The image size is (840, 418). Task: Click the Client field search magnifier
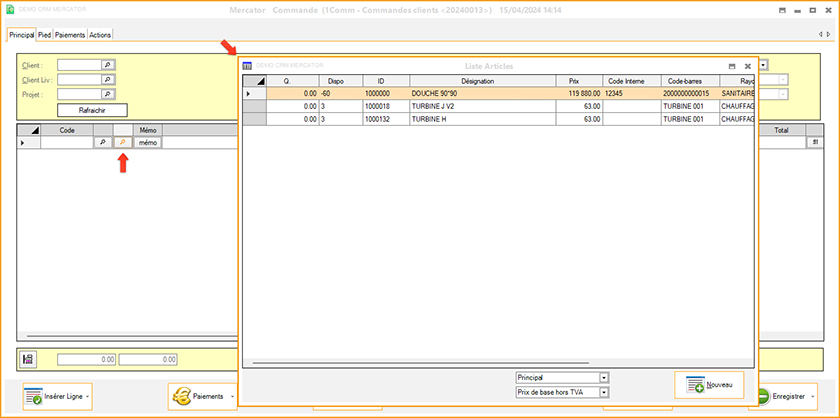click(109, 64)
